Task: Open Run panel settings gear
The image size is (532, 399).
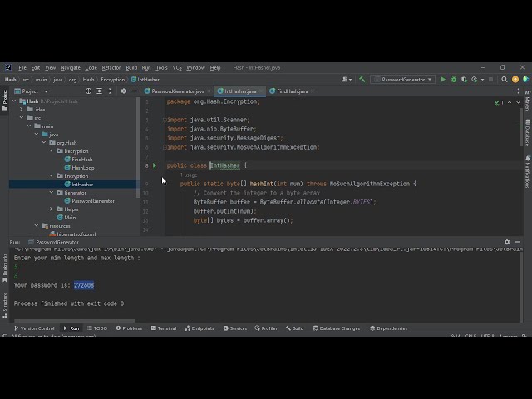Action: point(507,242)
